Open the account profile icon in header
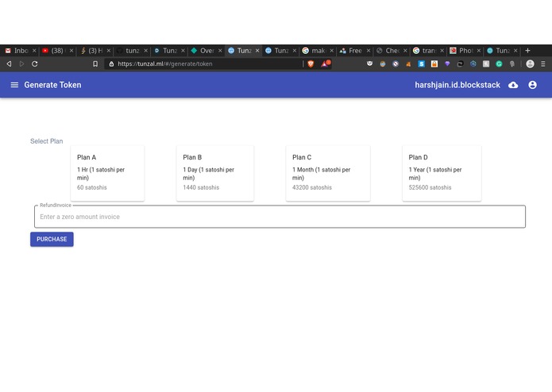This screenshot has width=552, height=392. tap(532, 85)
